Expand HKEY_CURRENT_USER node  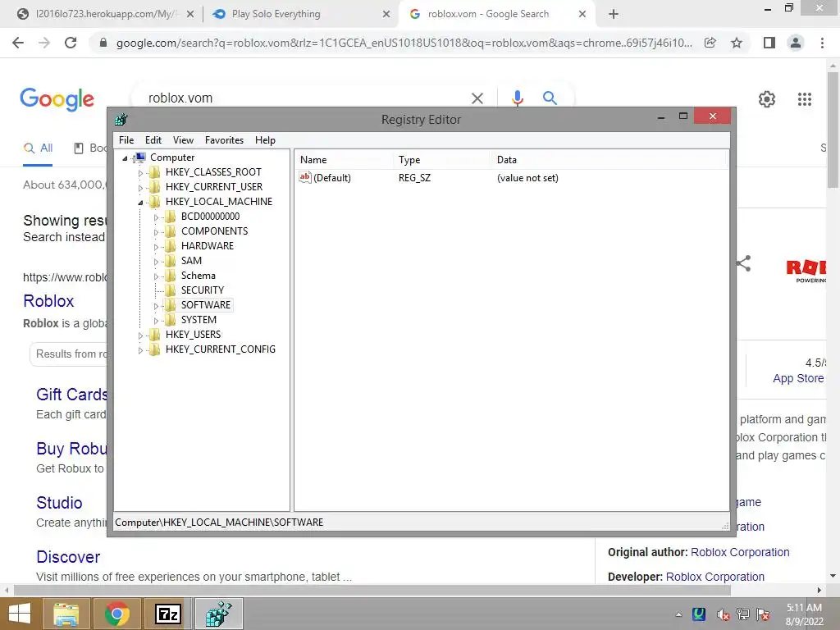(140, 188)
